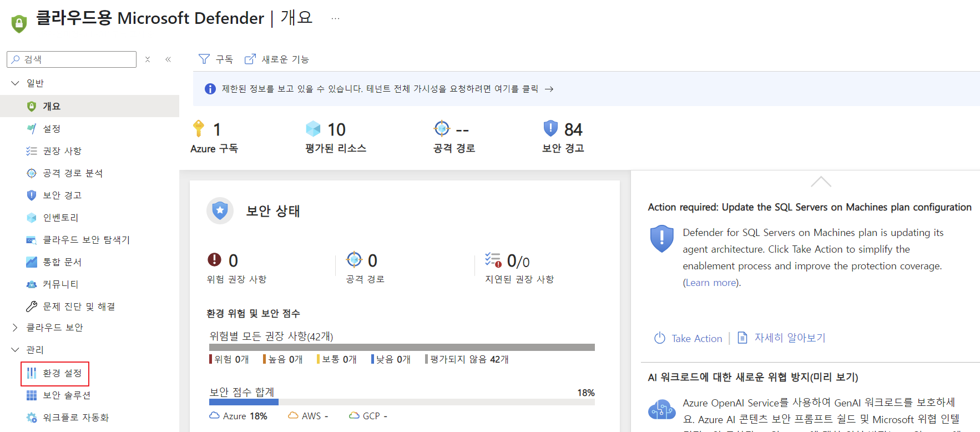Click the 지연된 권장 사항 checklist icon
980x432 pixels.
(x=493, y=259)
